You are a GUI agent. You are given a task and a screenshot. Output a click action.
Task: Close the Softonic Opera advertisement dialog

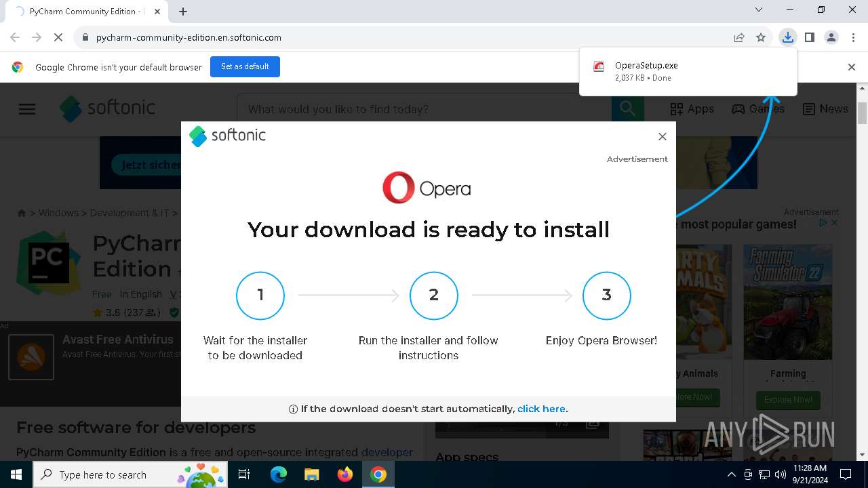coord(663,136)
